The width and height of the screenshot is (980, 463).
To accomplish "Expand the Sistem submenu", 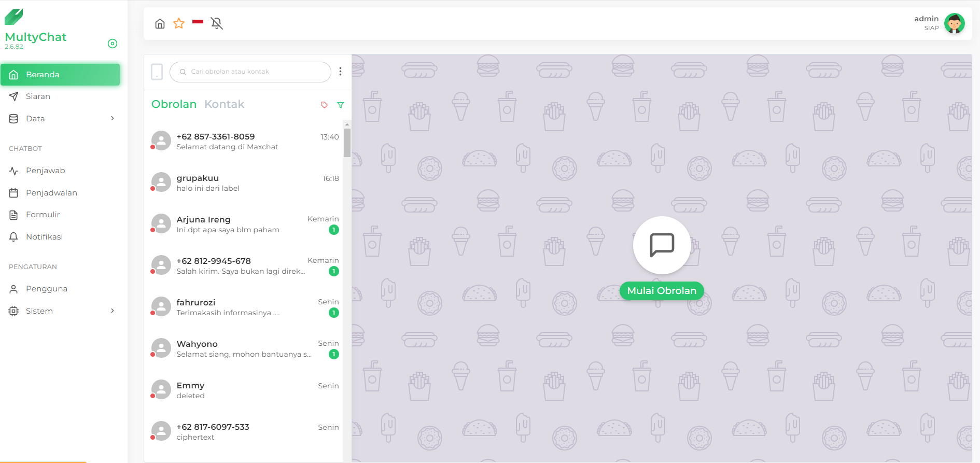I will (x=113, y=311).
